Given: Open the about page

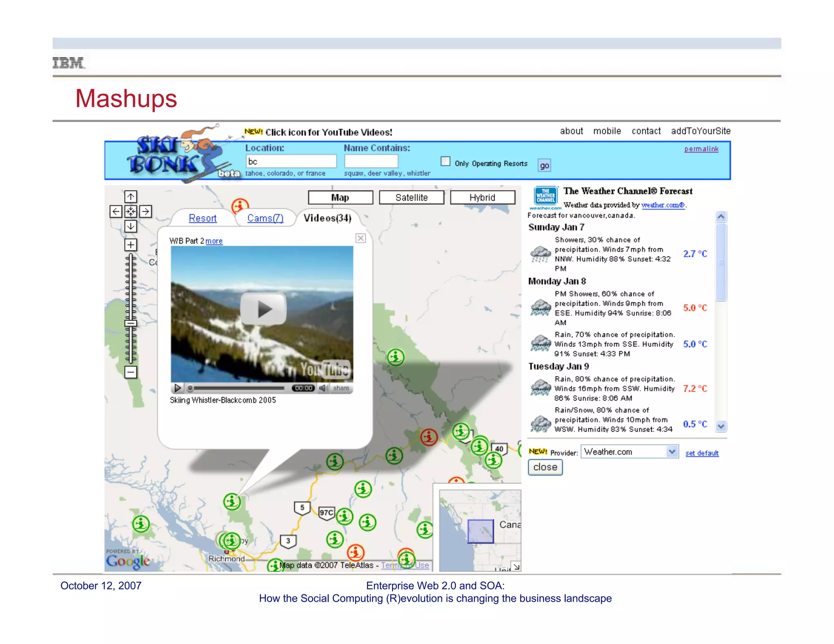Looking at the screenshot, I should (571, 131).
